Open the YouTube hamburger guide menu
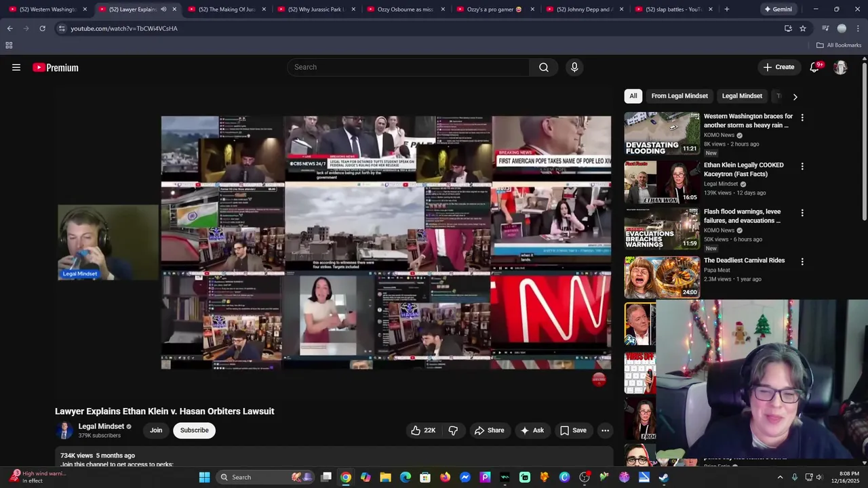The height and width of the screenshot is (488, 868). tap(16, 67)
